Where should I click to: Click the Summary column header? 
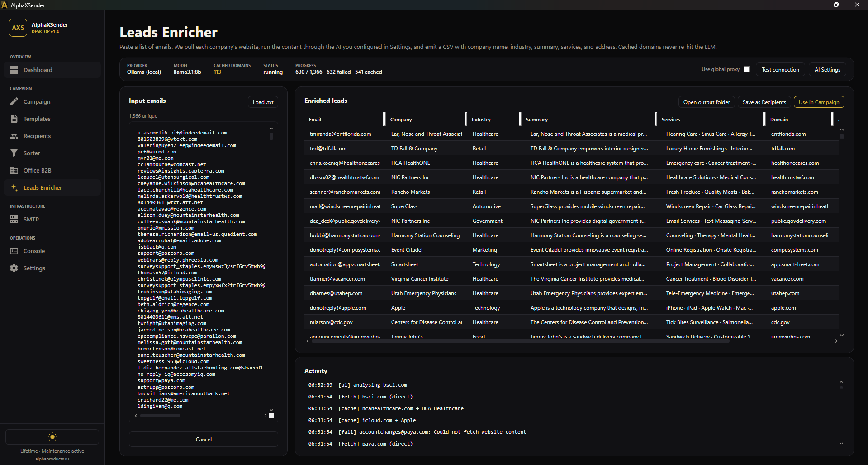[588, 120]
